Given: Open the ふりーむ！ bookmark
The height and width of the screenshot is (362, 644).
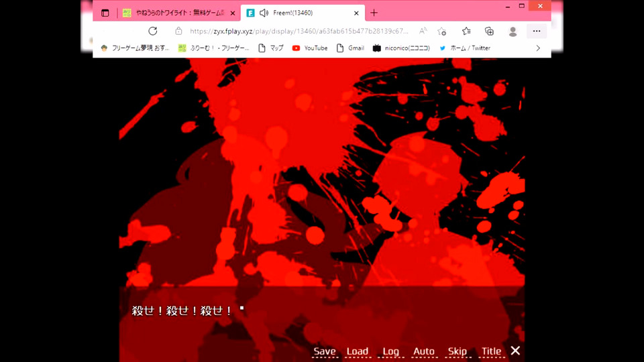Looking at the screenshot, I should [214, 48].
